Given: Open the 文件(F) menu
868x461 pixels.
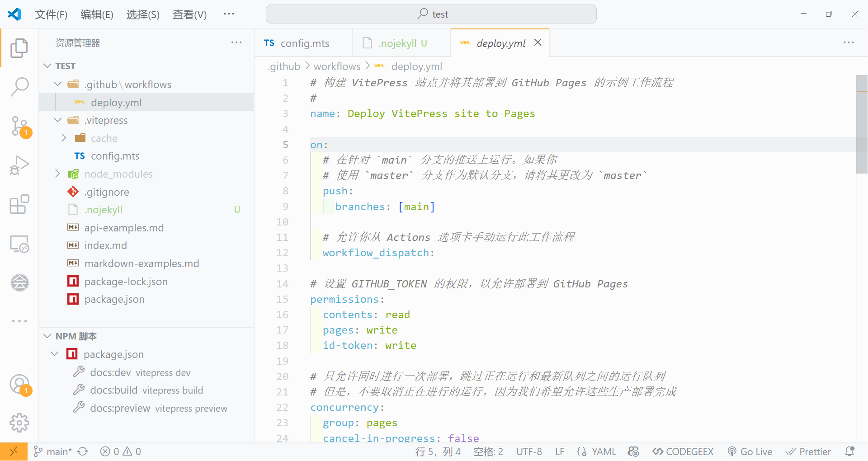Looking at the screenshot, I should (x=51, y=14).
